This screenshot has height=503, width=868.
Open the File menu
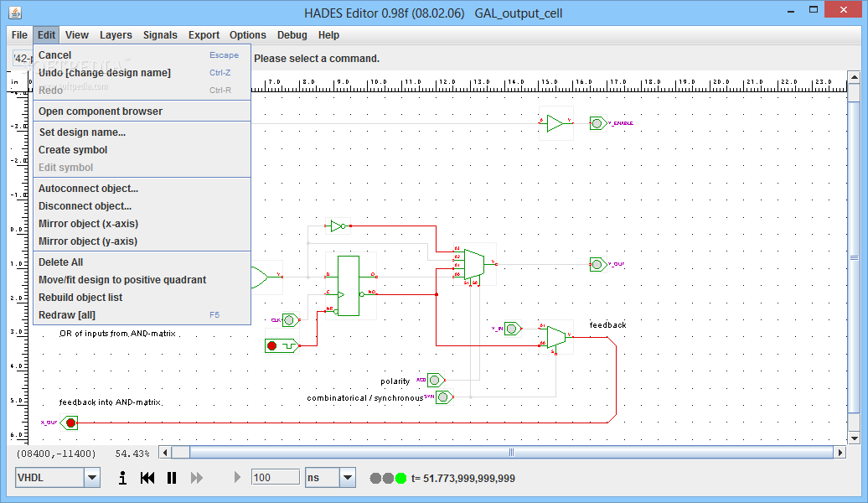pyautogui.click(x=19, y=35)
